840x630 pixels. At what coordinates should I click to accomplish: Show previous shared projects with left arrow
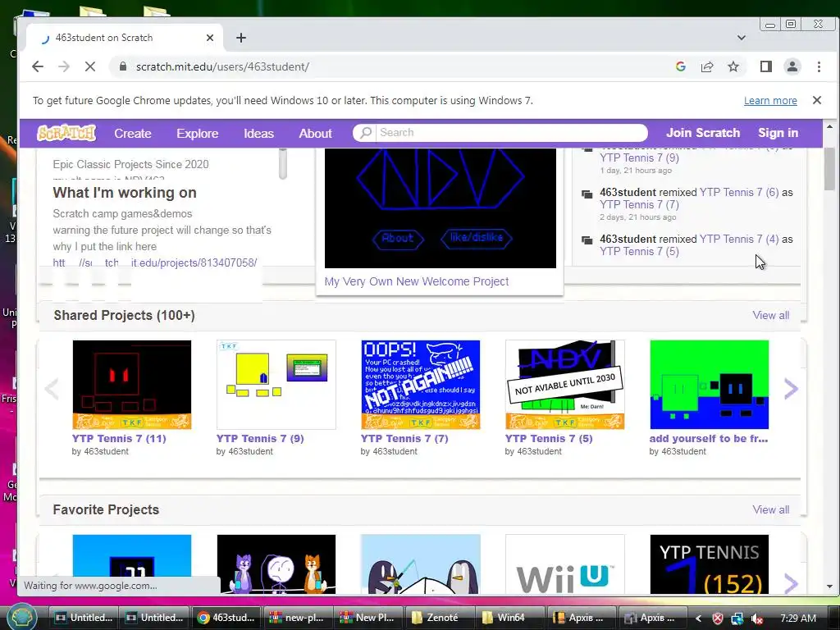pyautogui.click(x=52, y=389)
